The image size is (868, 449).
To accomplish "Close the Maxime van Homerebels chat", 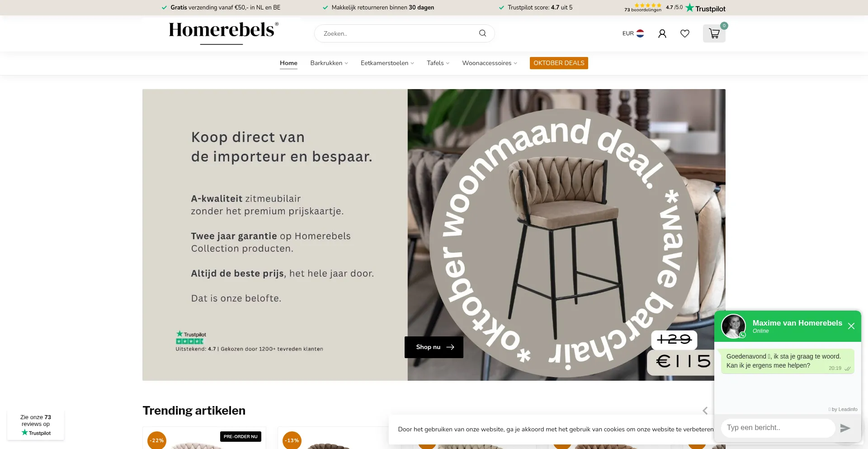I will point(851,326).
